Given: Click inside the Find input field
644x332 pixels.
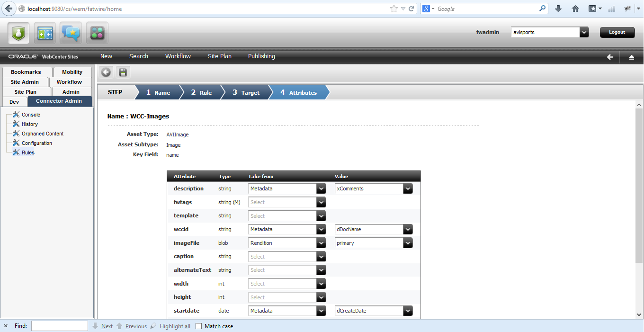Looking at the screenshot, I should coord(59,326).
